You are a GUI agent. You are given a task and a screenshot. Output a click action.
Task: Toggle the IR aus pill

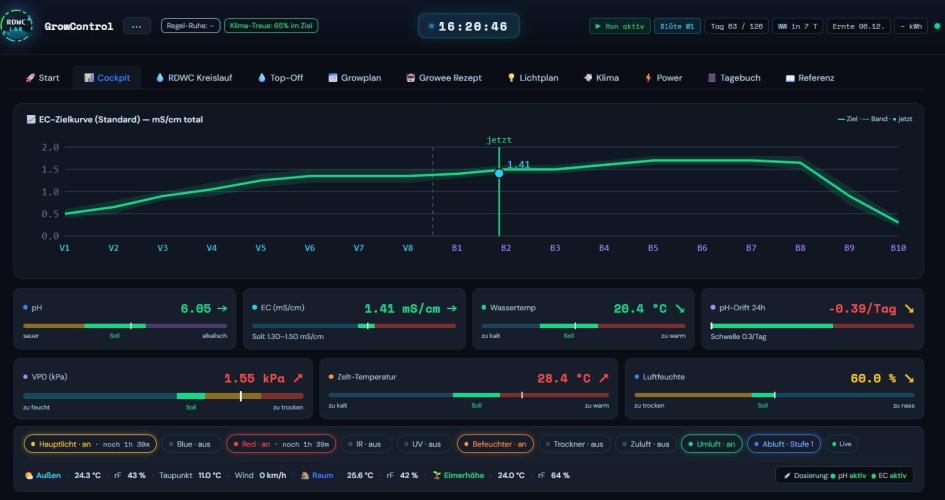(x=366, y=444)
